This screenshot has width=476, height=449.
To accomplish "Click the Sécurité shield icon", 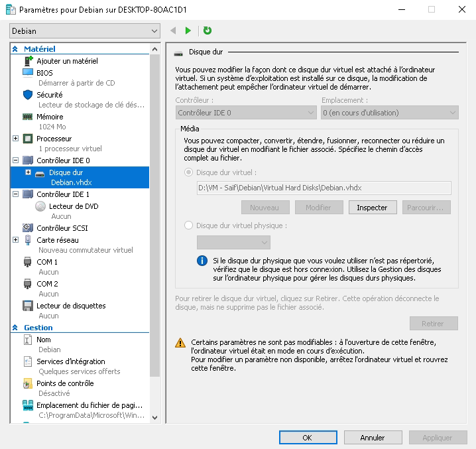I will pyautogui.click(x=28, y=95).
